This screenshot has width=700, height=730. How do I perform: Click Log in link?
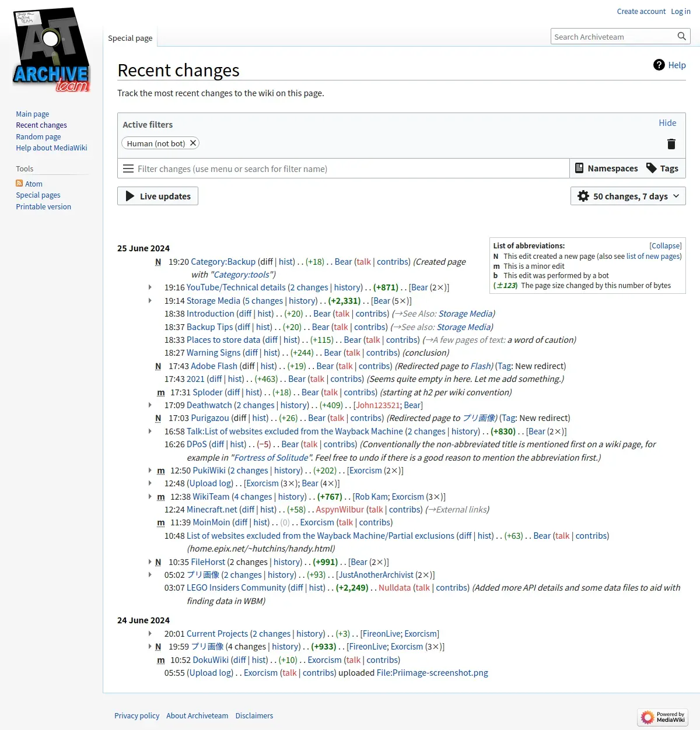tap(681, 11)
